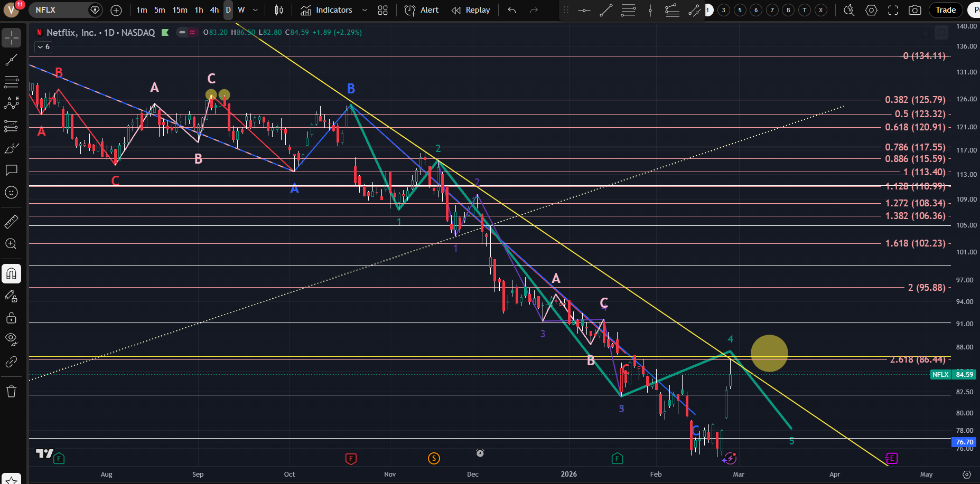980x484 pixels.
Task: Collapse the indicator legend showing 6
Action: [43, 47]
